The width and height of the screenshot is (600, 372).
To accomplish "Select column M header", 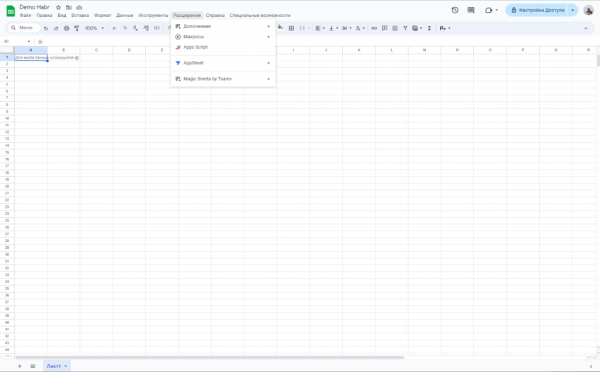I will [424, 50].
